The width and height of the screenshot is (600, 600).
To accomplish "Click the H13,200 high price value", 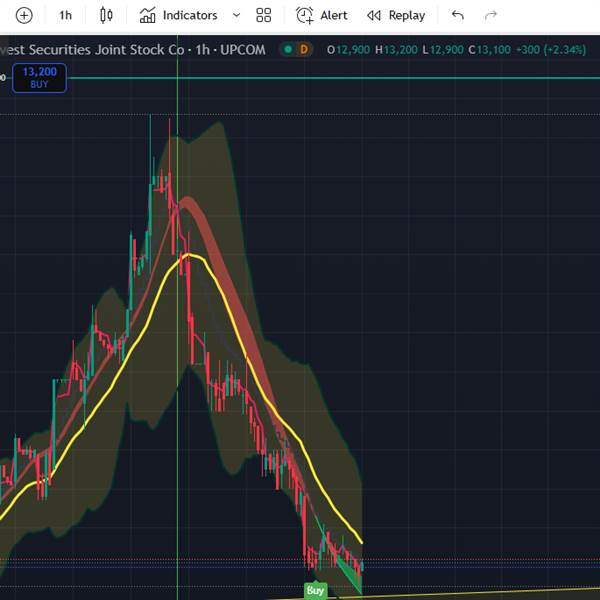I will click(396, 50).
